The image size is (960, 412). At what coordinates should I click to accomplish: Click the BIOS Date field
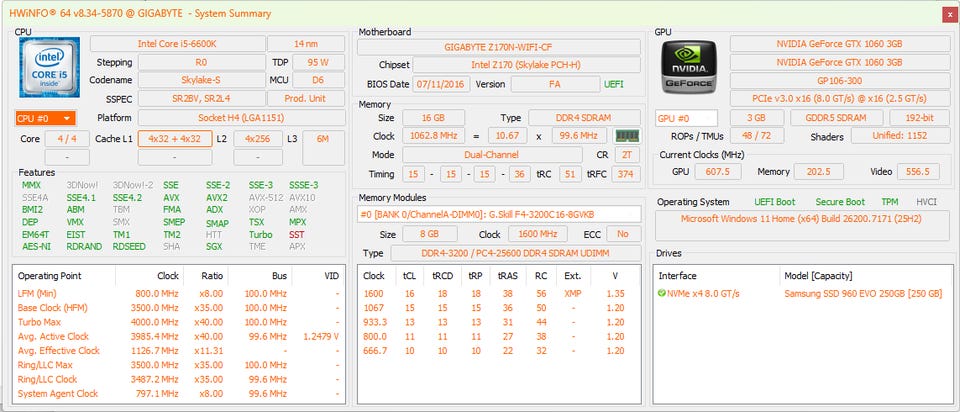coord(438,84)
